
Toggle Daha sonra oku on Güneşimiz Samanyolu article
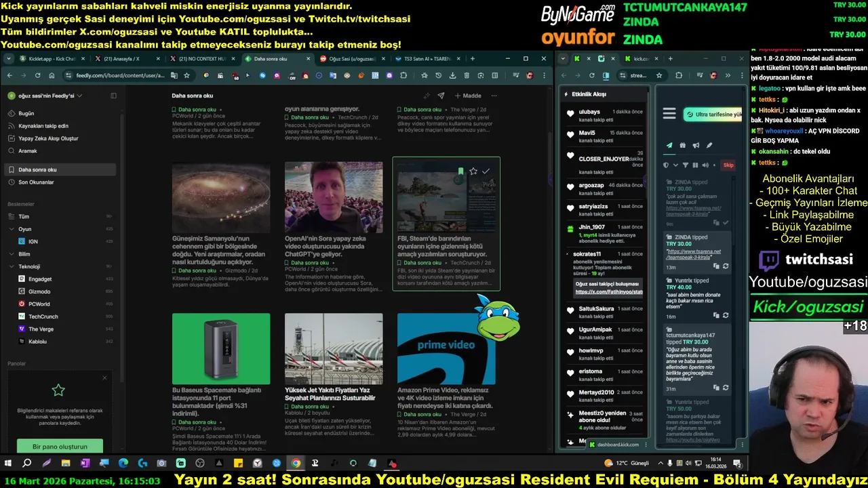tap(193, 270)
